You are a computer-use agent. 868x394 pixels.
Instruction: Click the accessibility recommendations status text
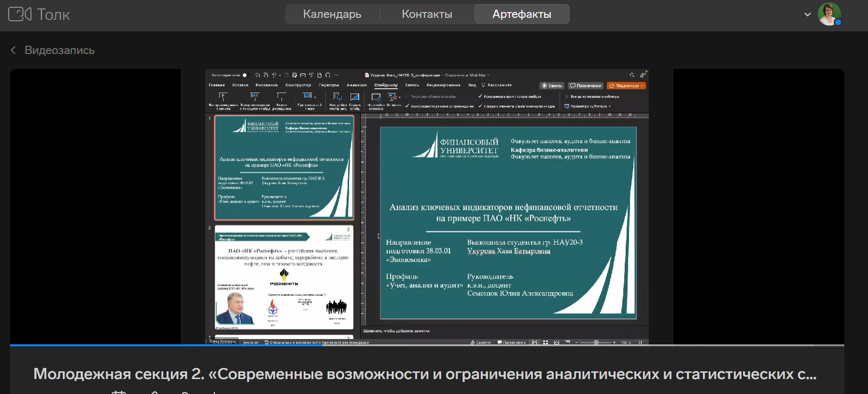click(x=317, y=342)
